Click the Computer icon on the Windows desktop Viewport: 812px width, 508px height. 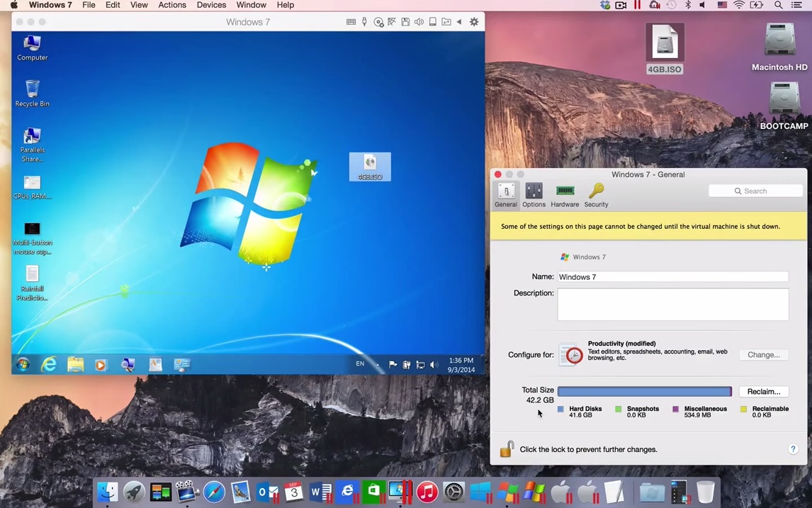pyautogui.click(x=32, y=47)
